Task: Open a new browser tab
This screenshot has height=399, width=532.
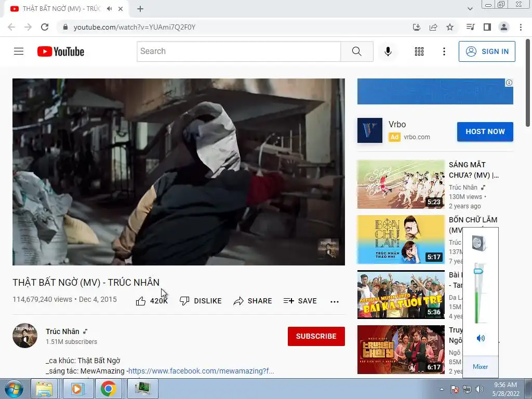Action: click(140, 9)
